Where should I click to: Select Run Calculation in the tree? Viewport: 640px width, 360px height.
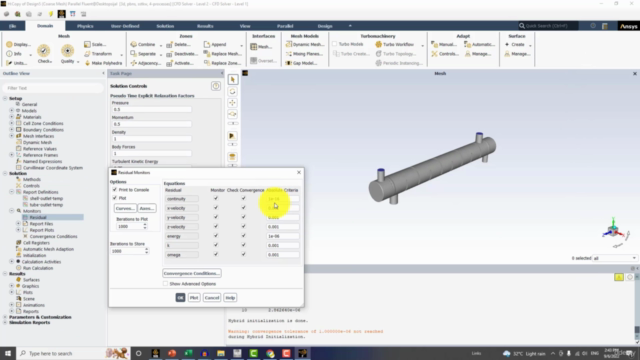click(x=38, y=268)
